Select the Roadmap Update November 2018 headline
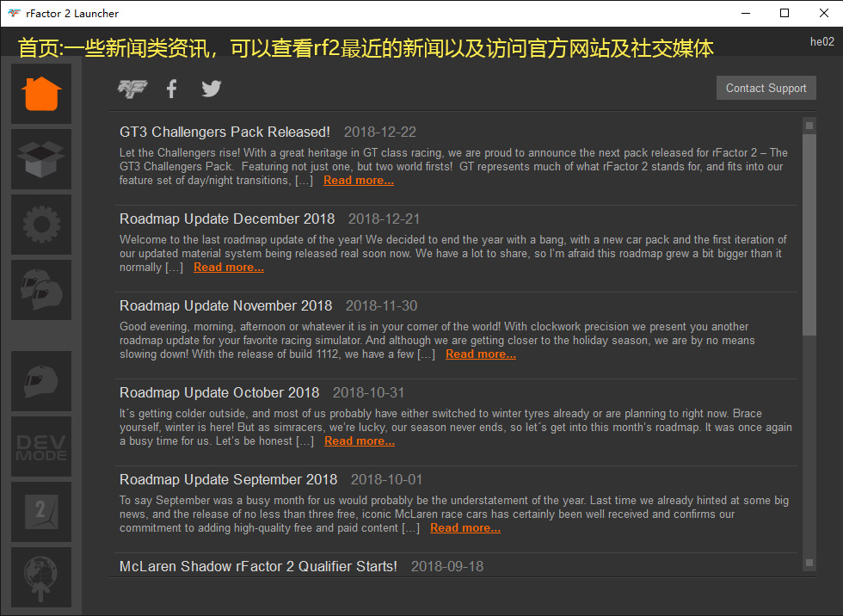843x616 pixels. [225, 306]
